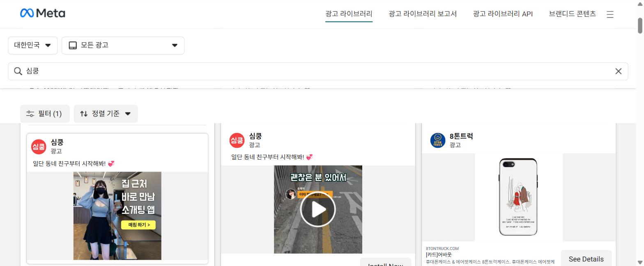Open the 광고 라이브러리 API tab
This screenshot has height=266, width=644.
click(x=503, y=14)
